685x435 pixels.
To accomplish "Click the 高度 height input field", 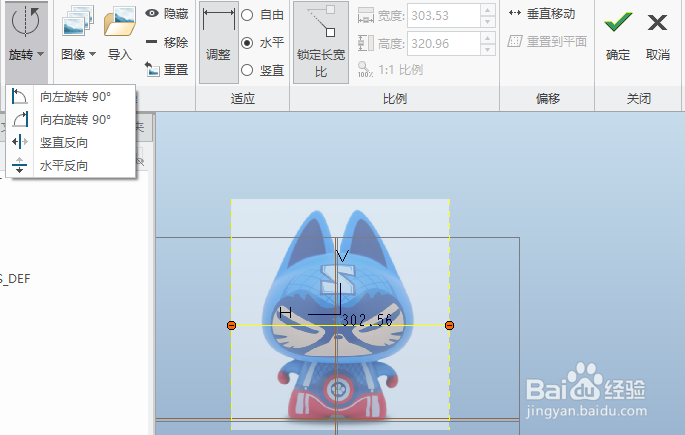I will (444, 44).
